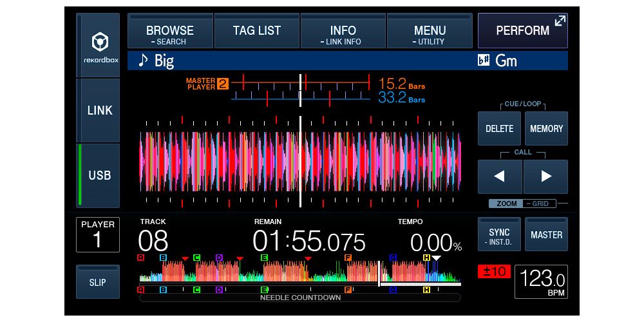Open the MENU / UTILITY tab
The width and height of the screenshot is (644, 322).
[x=430, y=31]
